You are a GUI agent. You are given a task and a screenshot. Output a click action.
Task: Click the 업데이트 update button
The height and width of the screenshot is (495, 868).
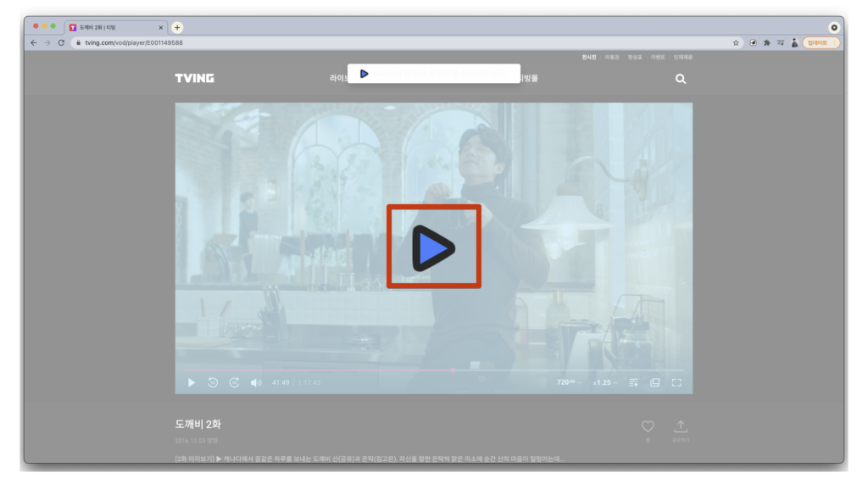(x=821, y=42)
